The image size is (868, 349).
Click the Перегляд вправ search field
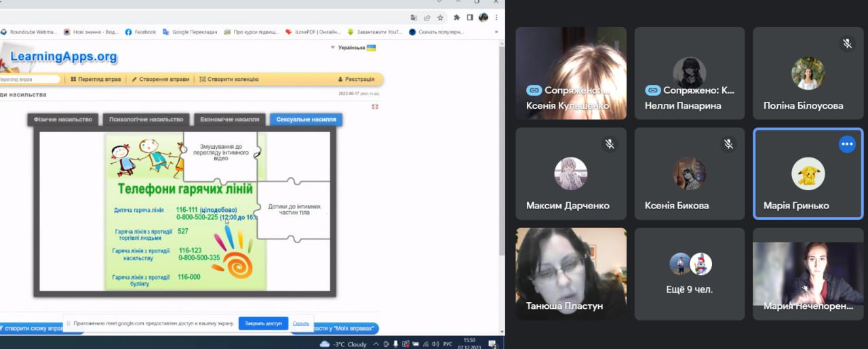27,79
